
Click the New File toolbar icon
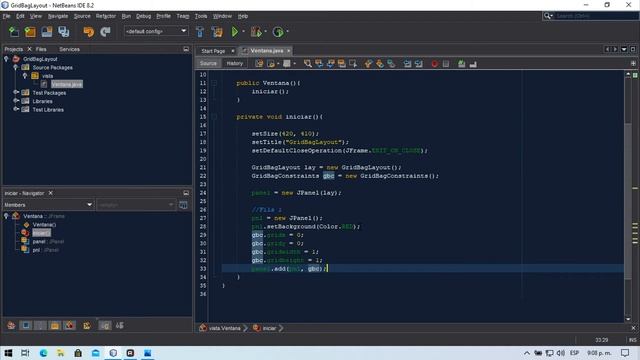point(14,31)
